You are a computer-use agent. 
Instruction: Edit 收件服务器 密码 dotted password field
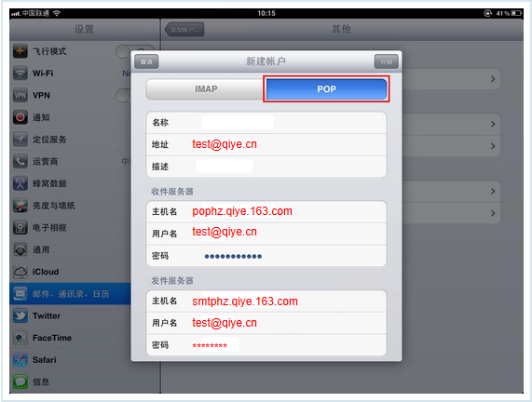tap(266, 256)
